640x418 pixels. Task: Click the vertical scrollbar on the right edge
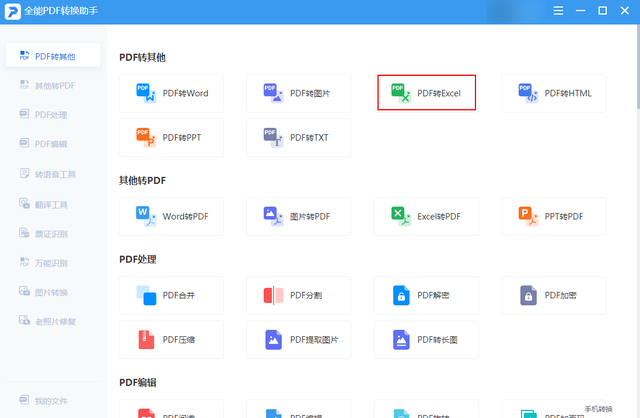coord(638,67)
